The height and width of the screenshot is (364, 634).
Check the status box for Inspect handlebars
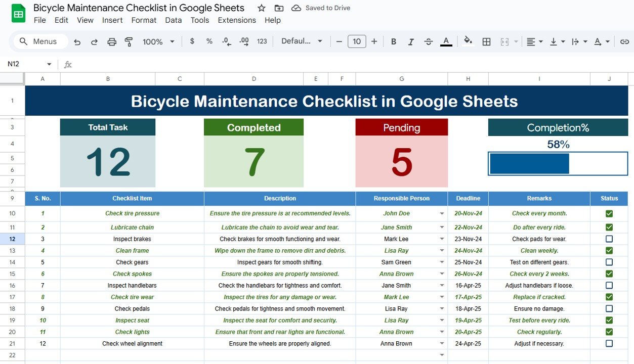click(x=609, y=285)
